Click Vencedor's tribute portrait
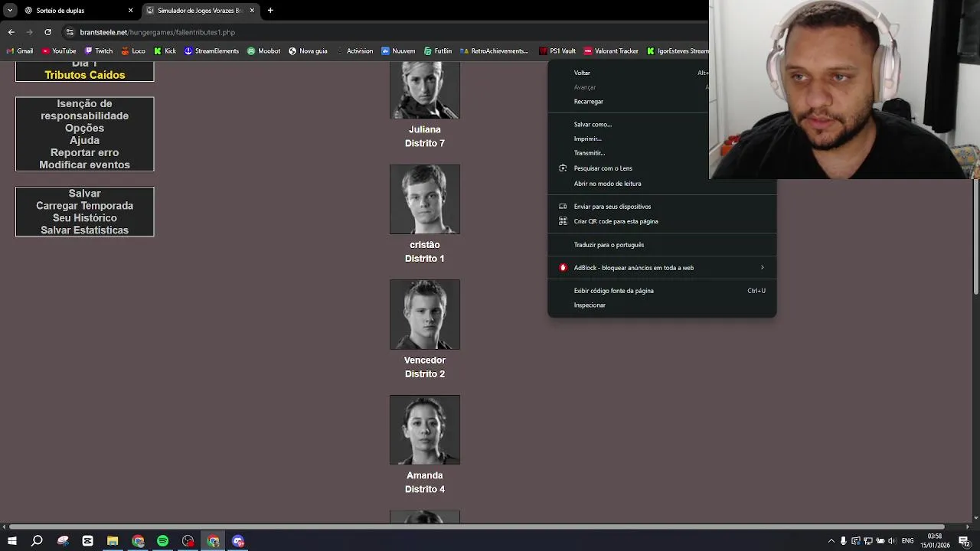Image resolution: width=980 pixels, height=551 pixels. coord(425,315)
